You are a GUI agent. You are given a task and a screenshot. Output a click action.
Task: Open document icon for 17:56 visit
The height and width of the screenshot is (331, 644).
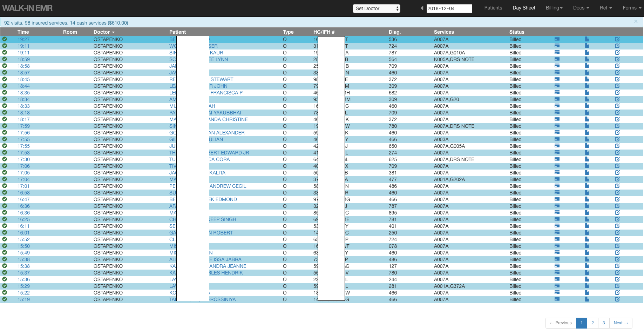tap(587, 132)
